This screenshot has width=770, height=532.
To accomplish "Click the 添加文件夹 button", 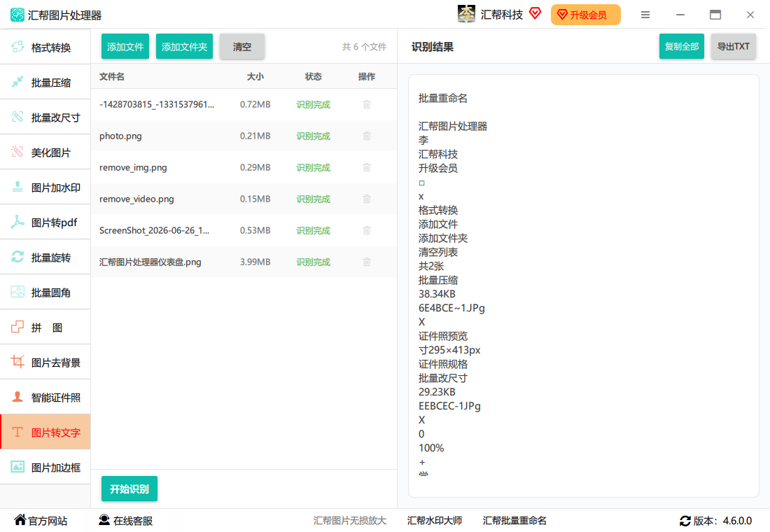I will [184, 47].
